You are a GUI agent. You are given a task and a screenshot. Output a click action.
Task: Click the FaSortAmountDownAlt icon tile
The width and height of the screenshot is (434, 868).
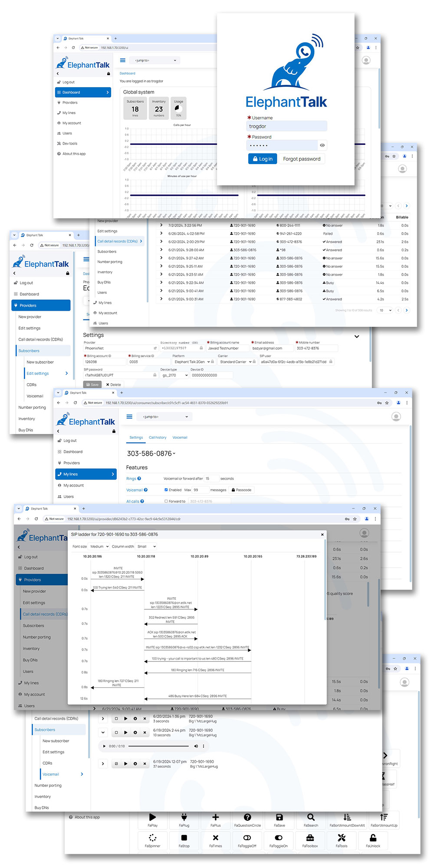(x=347, y=820)
